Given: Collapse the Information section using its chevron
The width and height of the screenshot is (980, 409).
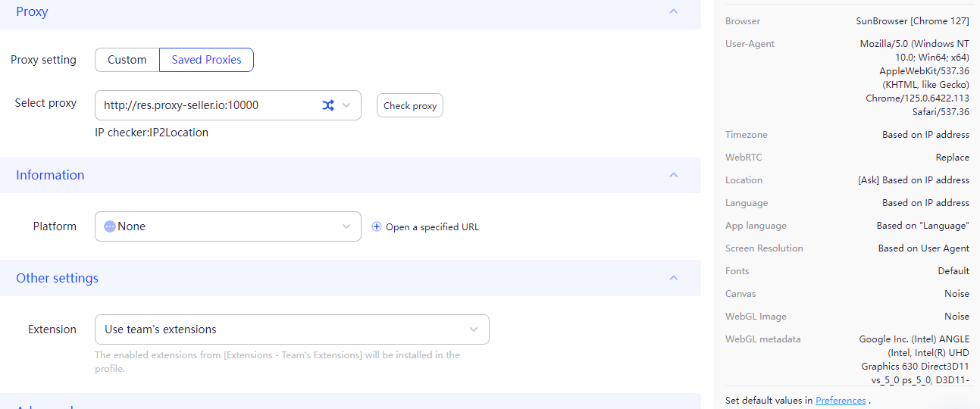Looking at the screenshot, I should (673, 175).
